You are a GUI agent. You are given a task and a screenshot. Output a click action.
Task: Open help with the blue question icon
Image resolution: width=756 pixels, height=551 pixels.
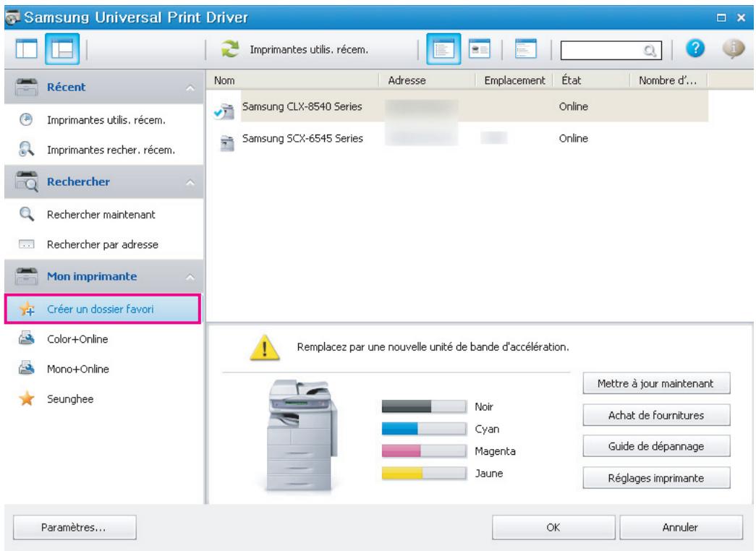pos(695,48)
